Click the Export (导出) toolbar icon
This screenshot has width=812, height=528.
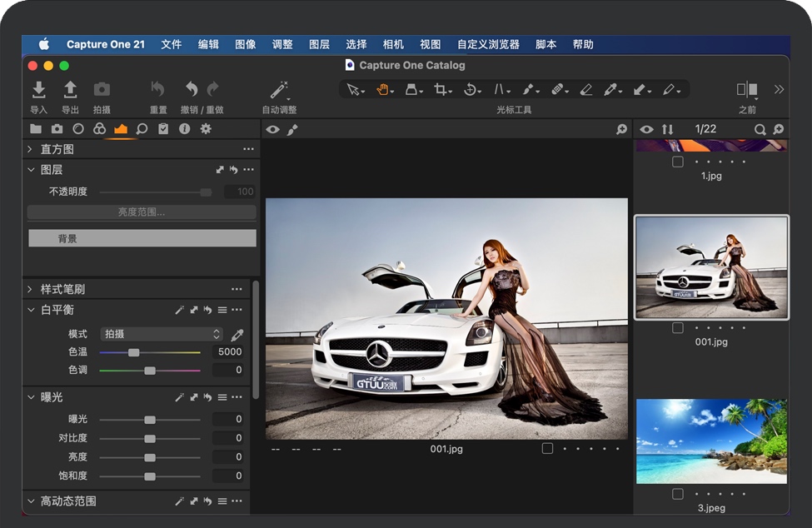[x=70, y=90]
